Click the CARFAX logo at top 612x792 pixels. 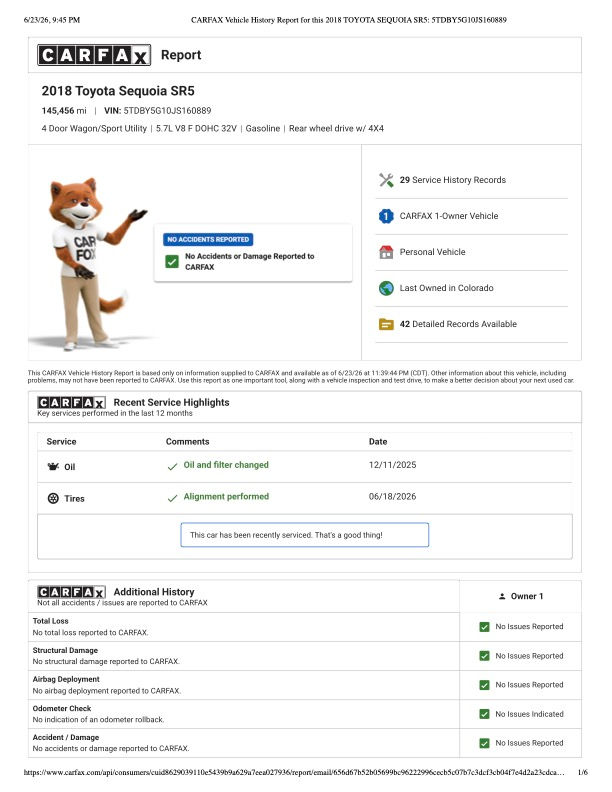point(94,55)
